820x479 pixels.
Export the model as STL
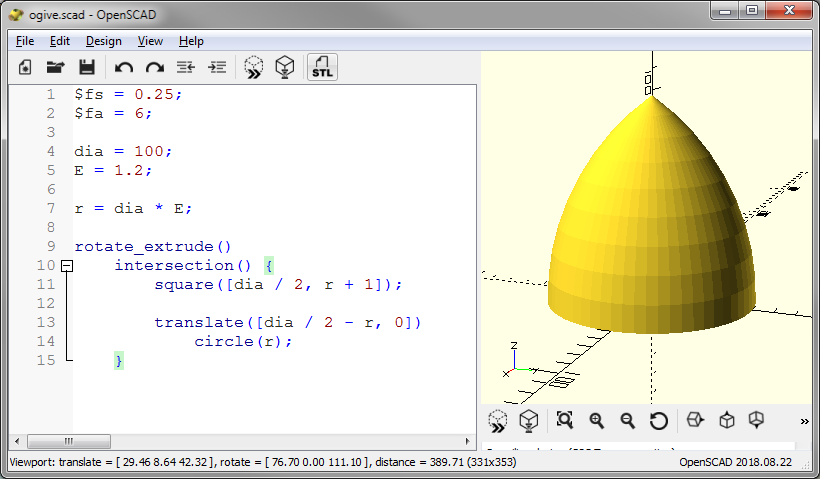[322, 67]
